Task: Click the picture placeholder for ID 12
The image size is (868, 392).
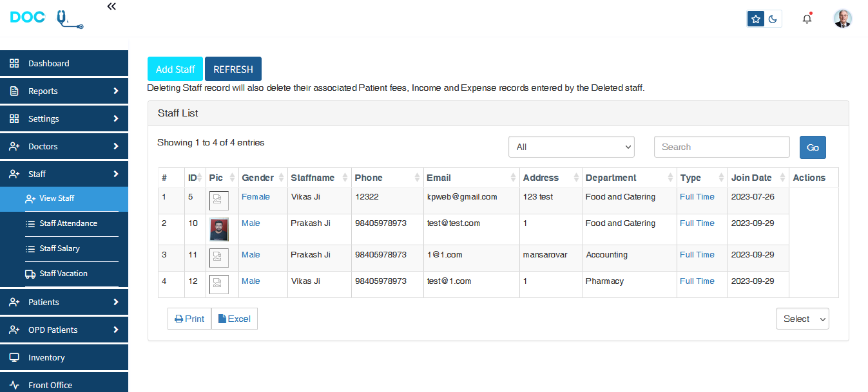Action: point(219,285)
